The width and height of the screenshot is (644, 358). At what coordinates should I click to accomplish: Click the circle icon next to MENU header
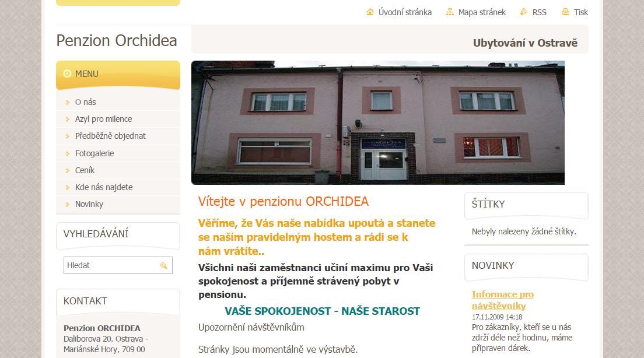[67, 73]
